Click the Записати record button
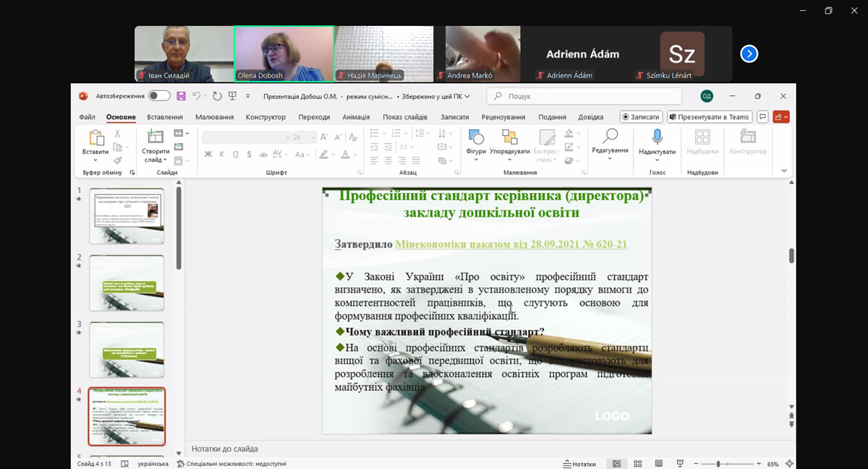Image resolution: width=868 pixels, height=469 pixels. click(x=641, y=117)
